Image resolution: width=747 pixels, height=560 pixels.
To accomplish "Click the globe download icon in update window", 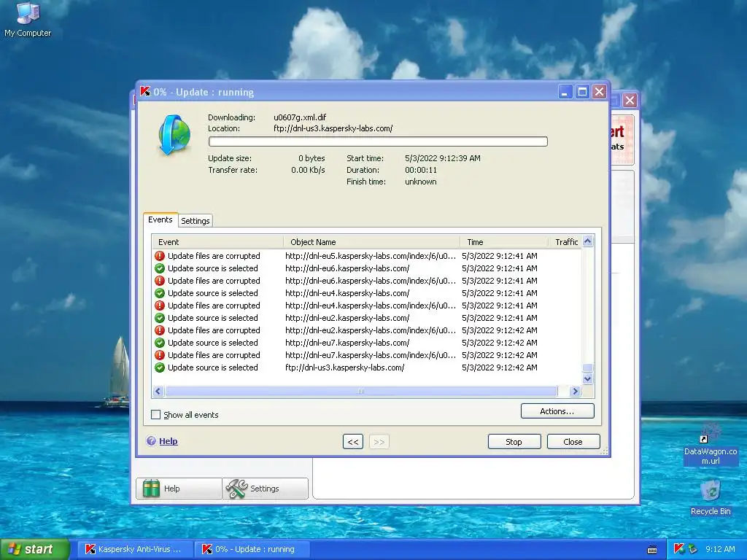I will pyautogui.click(x=174, y=135).
